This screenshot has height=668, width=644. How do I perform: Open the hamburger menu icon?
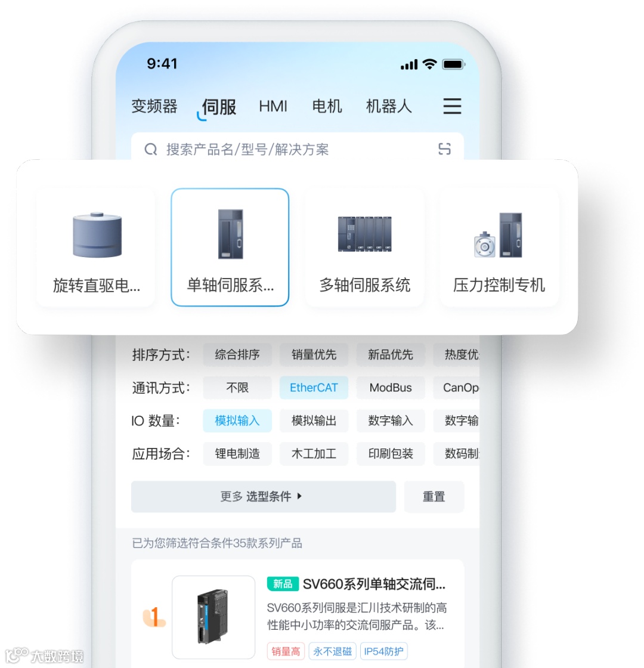[x=452, y=106]
